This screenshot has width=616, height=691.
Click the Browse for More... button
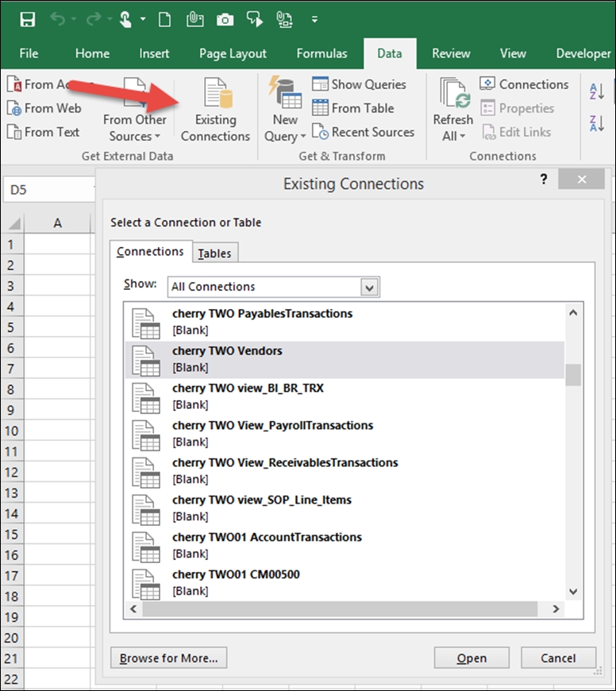click(168, 658)
